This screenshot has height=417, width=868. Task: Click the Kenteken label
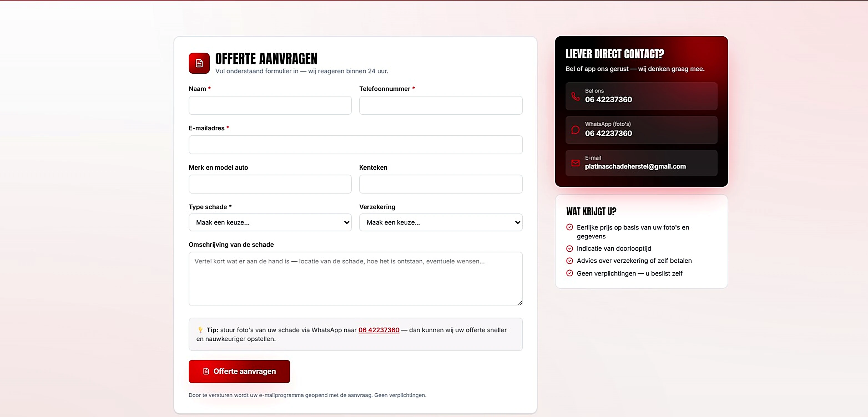click(373, 168)
